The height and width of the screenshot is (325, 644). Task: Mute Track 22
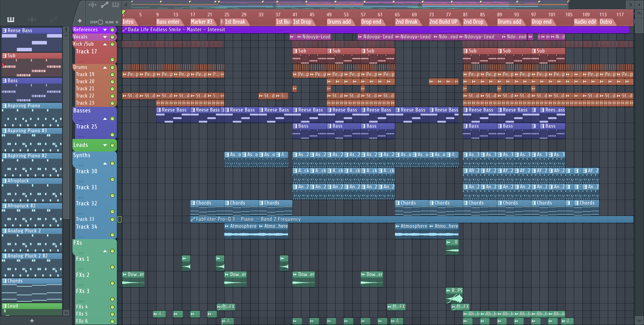pos(112,96)
